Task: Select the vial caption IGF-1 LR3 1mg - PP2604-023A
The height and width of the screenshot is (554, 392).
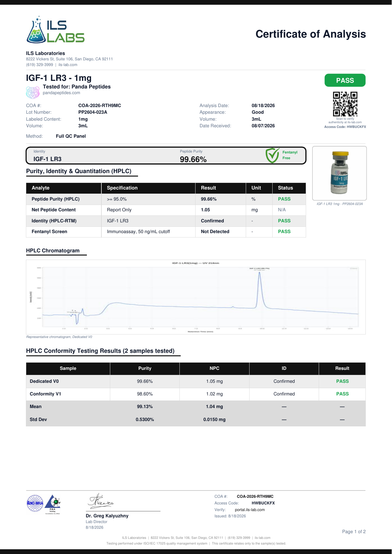Action: tap(340, 204)
